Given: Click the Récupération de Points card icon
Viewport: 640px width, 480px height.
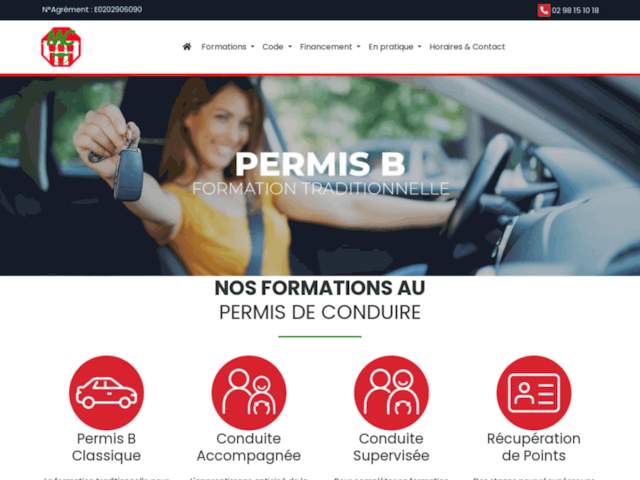Looking at the screenshot, I should click(534, 393).
